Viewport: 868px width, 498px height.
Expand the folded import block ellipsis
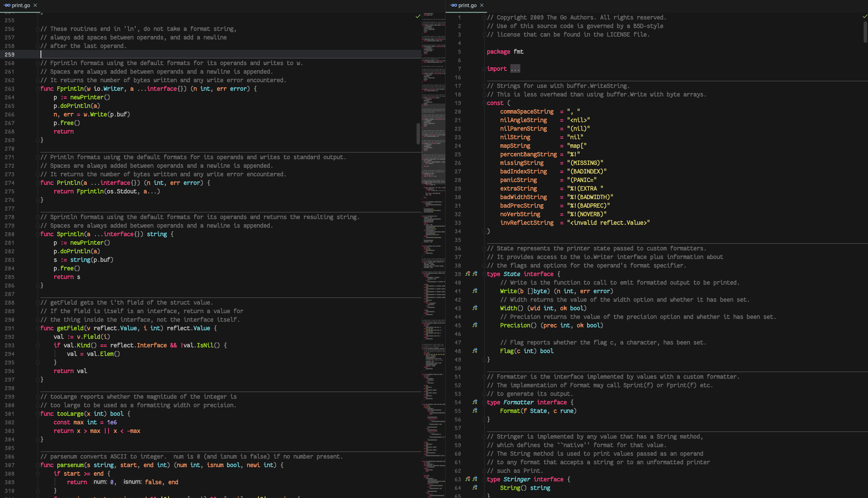515,69
